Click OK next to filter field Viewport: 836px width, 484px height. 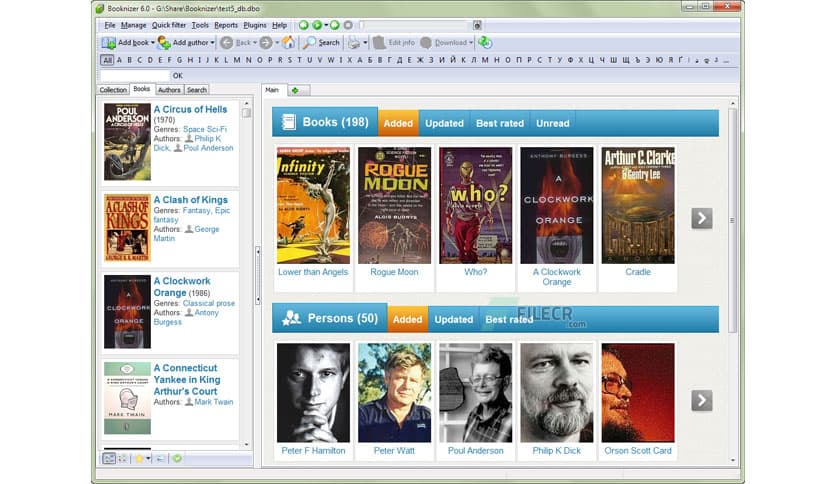click(x=178, y=76)
